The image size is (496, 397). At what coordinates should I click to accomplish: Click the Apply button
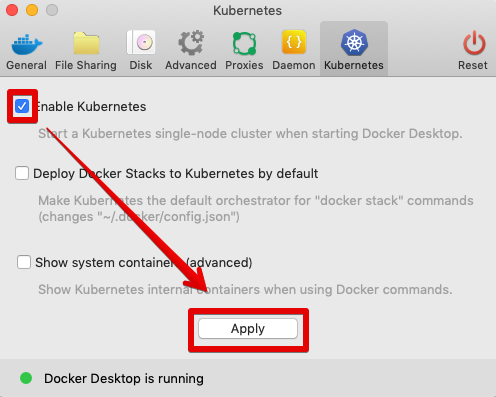pyautogui.click(x=248, y=329)
